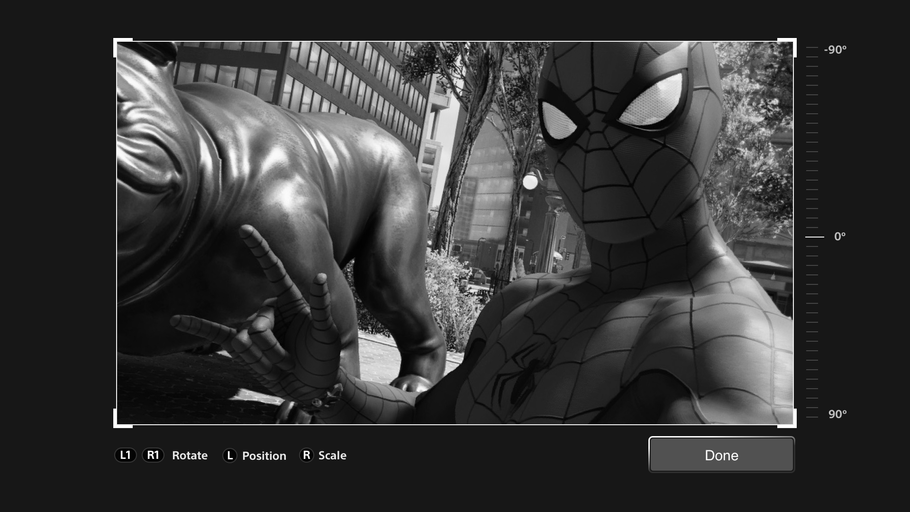Click the bottom-left crop corner handle
This screenshot has height=512, width=910.
[x=122, y=419]
